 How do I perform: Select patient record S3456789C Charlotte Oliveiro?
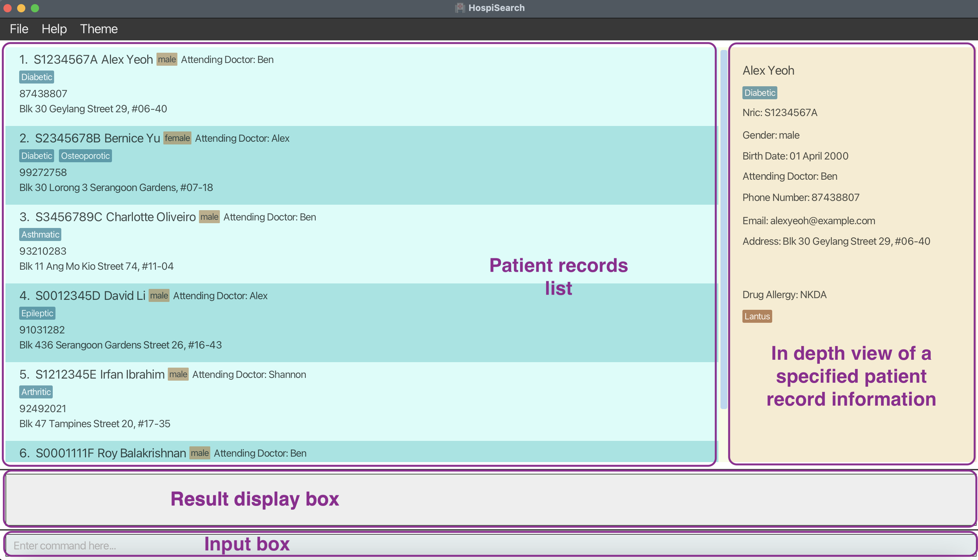click(x=361, y=244)
